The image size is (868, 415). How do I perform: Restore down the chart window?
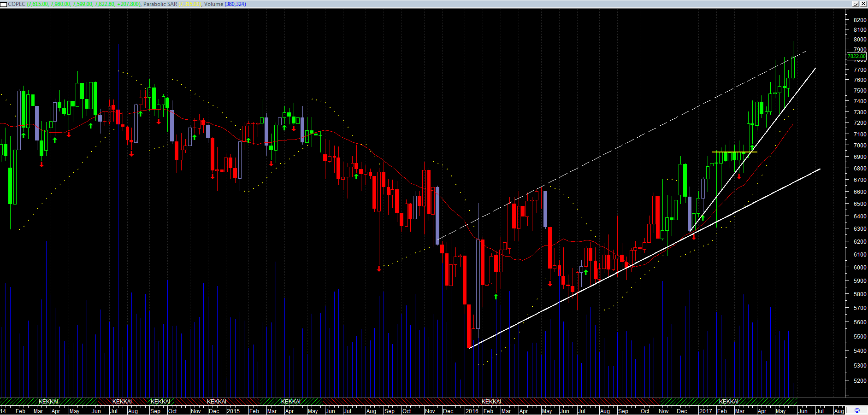tap(855, 4)
